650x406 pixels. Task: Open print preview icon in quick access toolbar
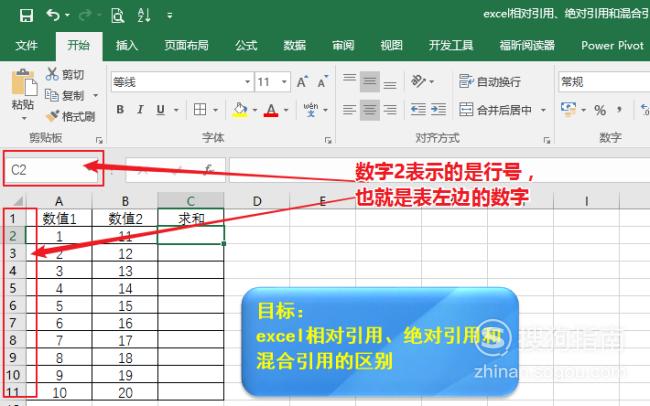(118, 16)
